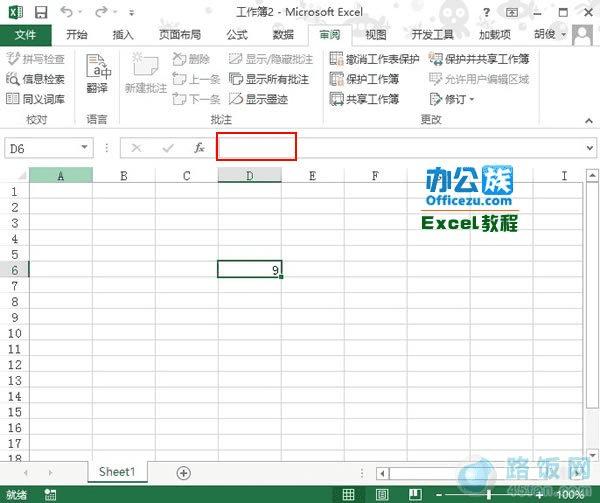Click inside the formula bar input

coord(400,148)
